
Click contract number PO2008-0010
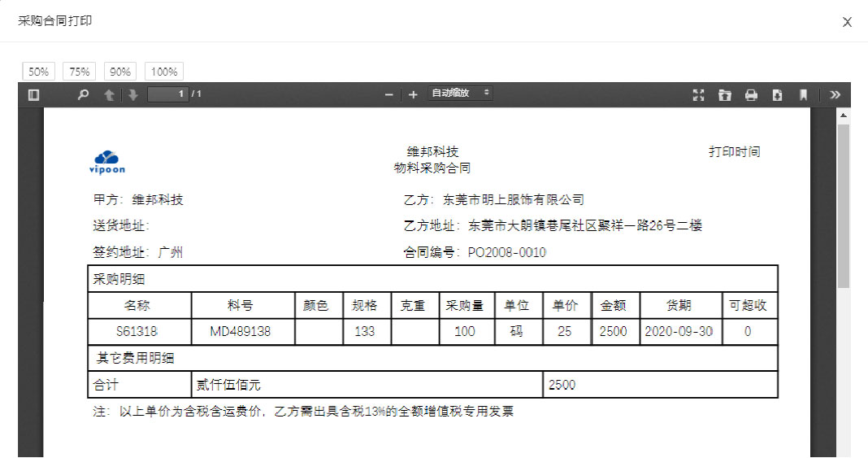[x=507, y=252]
